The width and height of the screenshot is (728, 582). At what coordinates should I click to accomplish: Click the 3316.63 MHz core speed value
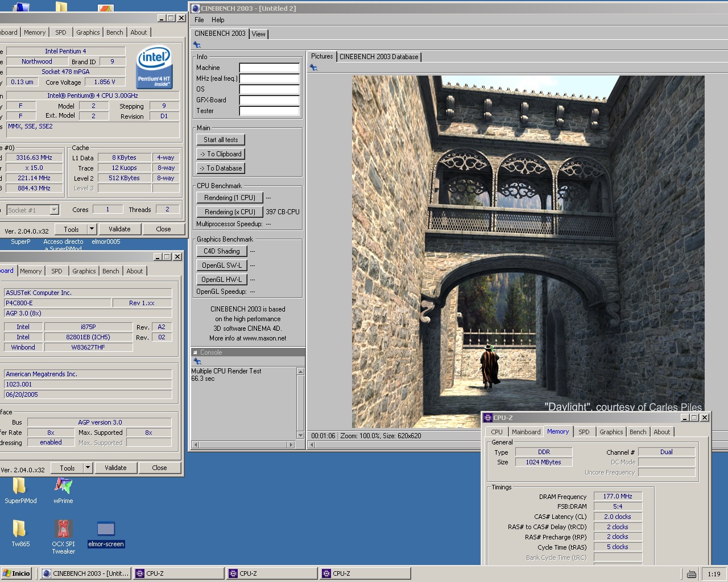coord(34,157)
